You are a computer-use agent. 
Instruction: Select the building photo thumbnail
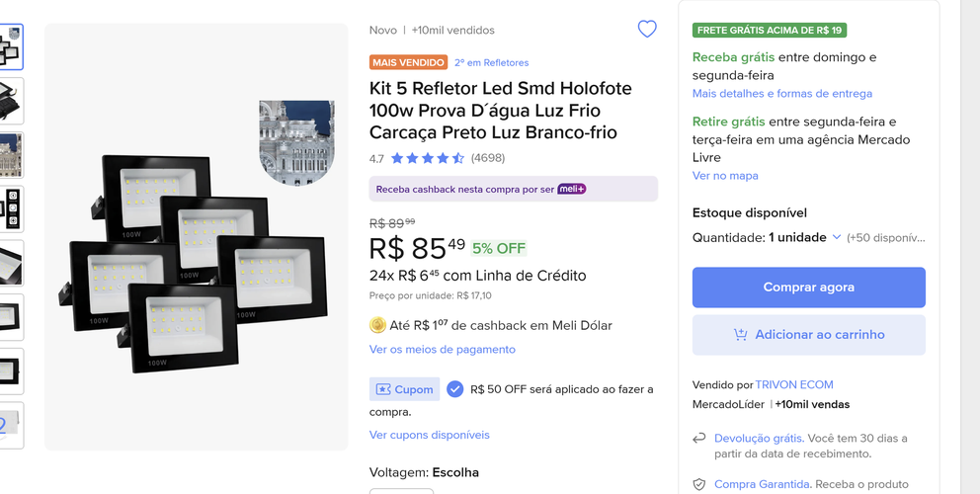11,155
